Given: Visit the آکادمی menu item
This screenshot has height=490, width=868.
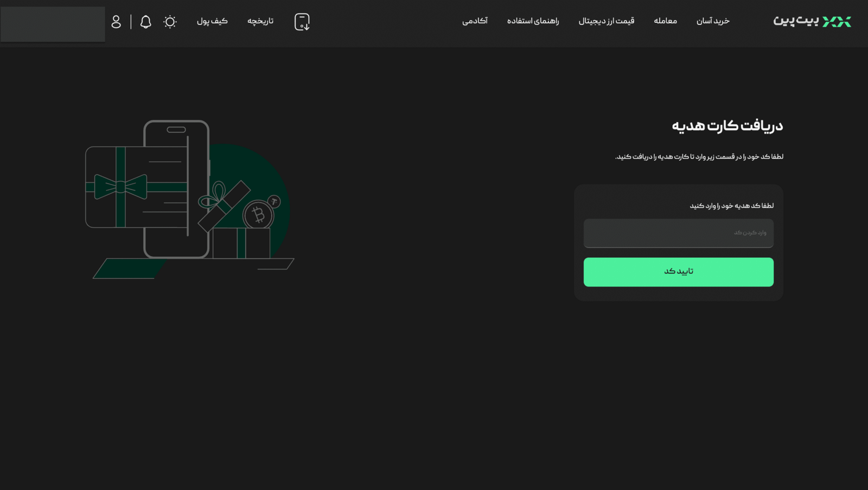Looking at the screenshot, I should click(x=475, y=21).
